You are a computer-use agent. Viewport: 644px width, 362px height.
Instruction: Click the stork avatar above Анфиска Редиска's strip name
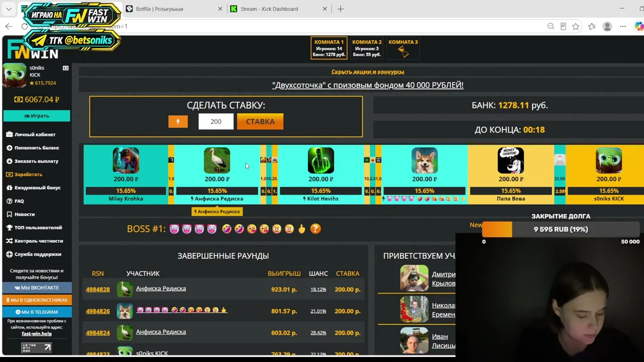point(217,160)
